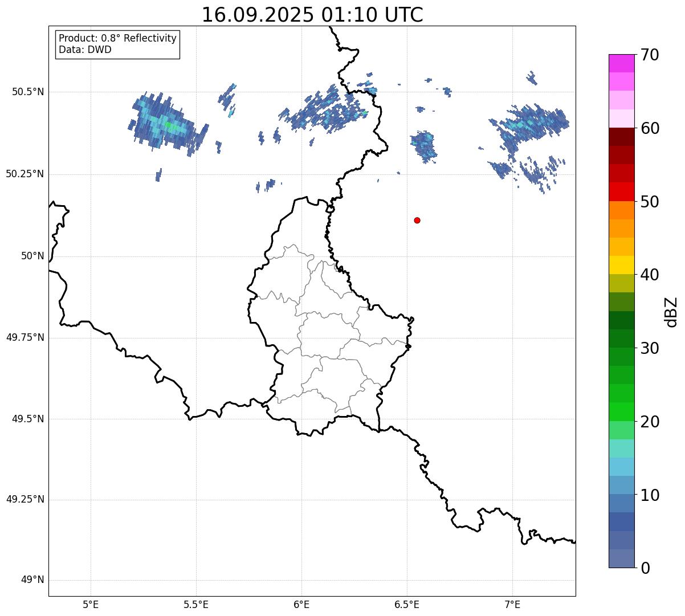
Task: Click the 5.5°E longitude label
Action: pos(196,604)
